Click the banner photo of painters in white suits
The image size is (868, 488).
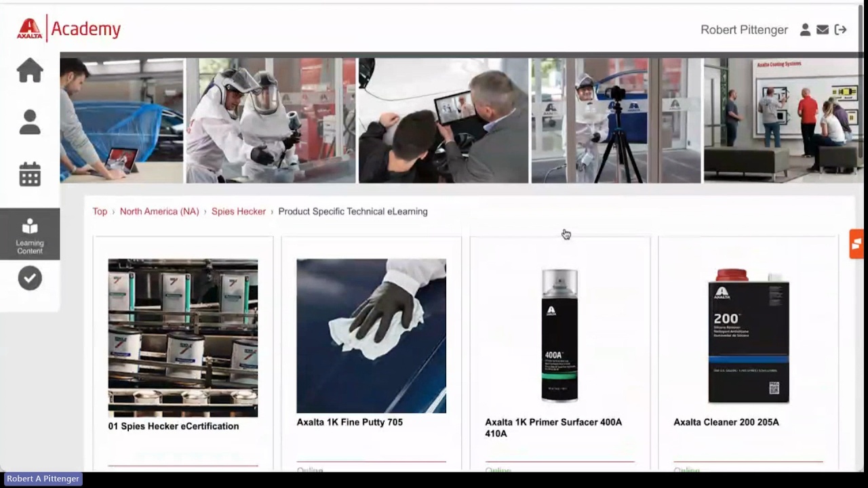click(x=271, y=121)
